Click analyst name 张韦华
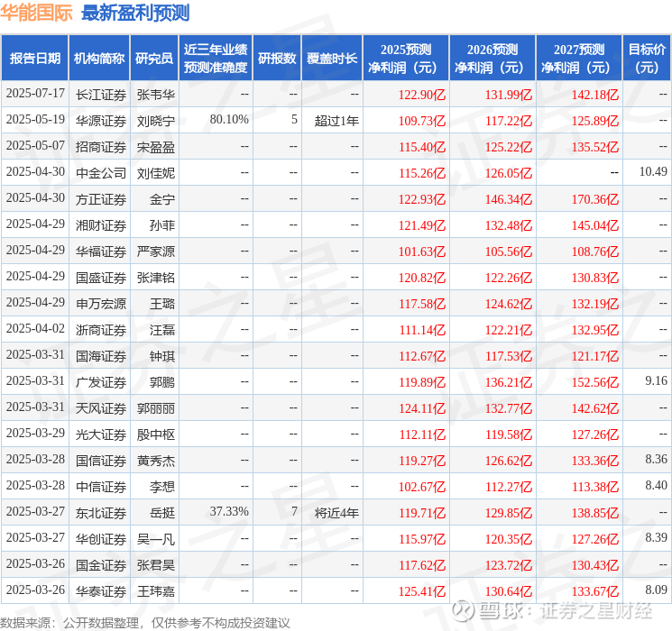The height and width of the screenshot is (631, 672). point(155,95)
